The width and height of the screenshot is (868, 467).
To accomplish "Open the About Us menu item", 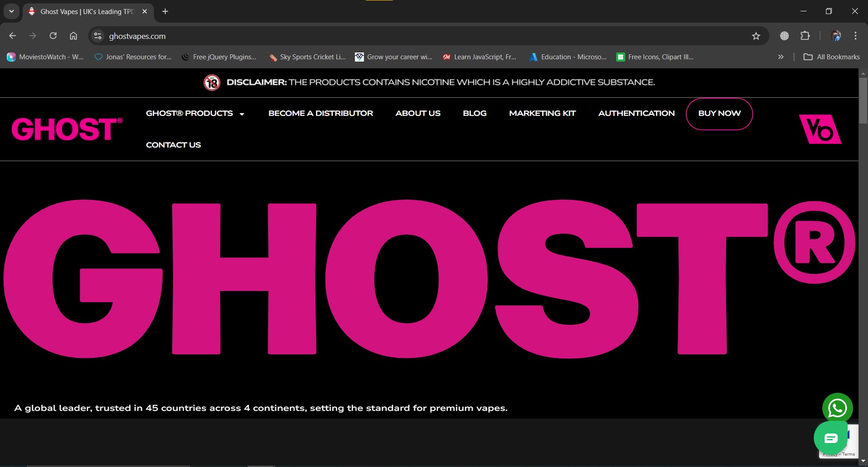I will click(418, 114).
